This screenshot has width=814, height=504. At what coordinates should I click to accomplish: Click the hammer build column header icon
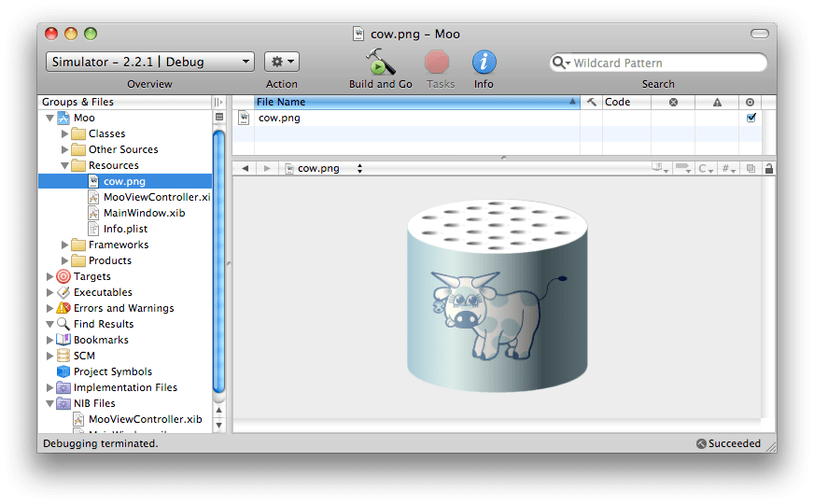591,103
